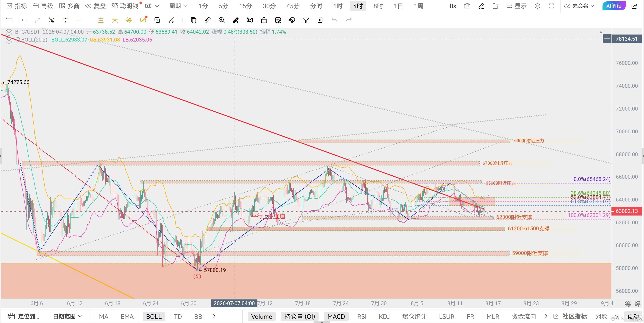Open the 高级 advanced button
Image resolution: width=644 pixels, height=323 pixels.
click(43, 6)
